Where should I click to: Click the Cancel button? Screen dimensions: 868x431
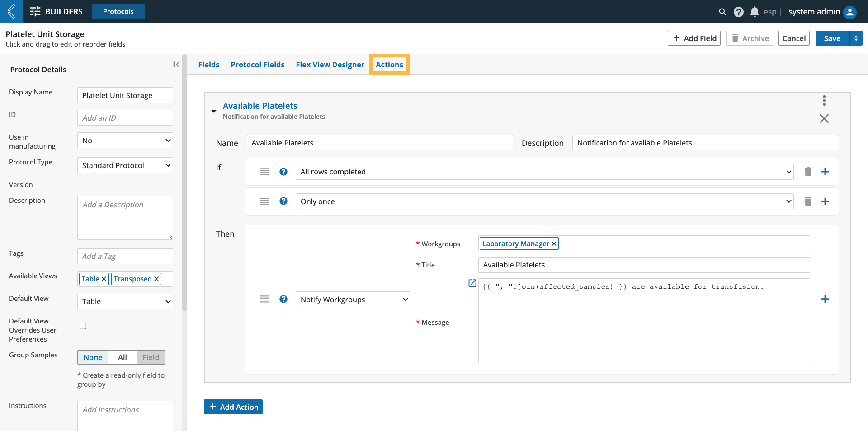794,38
